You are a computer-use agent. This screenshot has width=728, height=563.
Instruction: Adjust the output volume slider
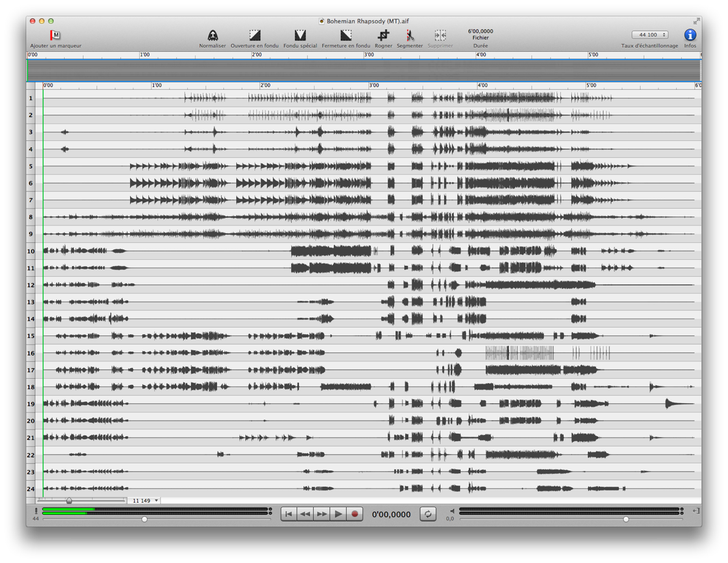tap(626, 519)
